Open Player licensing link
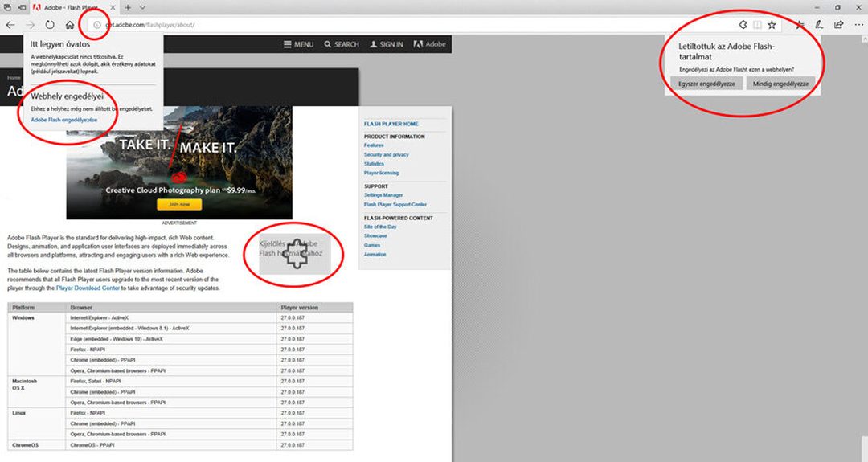The width and height of the screenshot is (868, 462). 381,174
